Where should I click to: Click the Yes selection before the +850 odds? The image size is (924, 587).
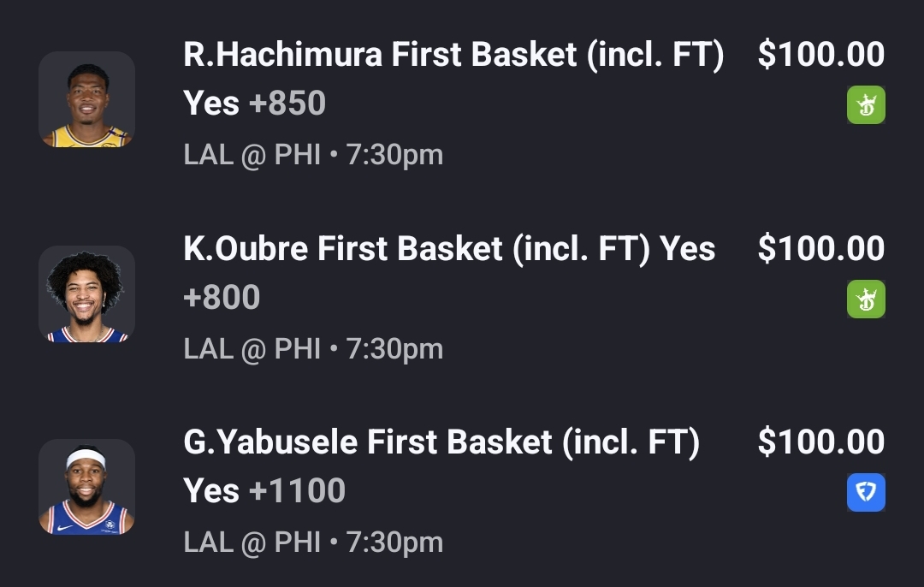[211, 104]
